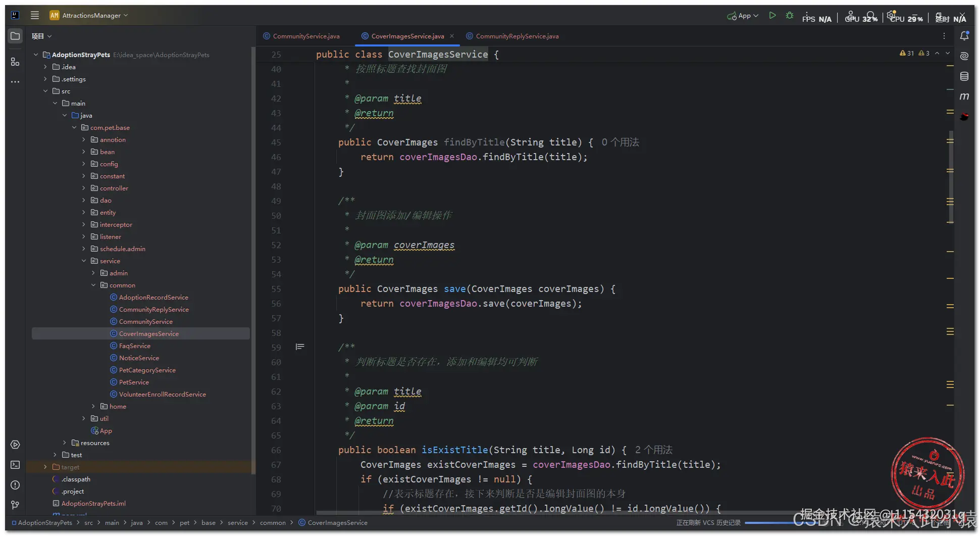Open PetService in the project tree
This screenshot has height=536, width=980.
[x=134, y=382]
